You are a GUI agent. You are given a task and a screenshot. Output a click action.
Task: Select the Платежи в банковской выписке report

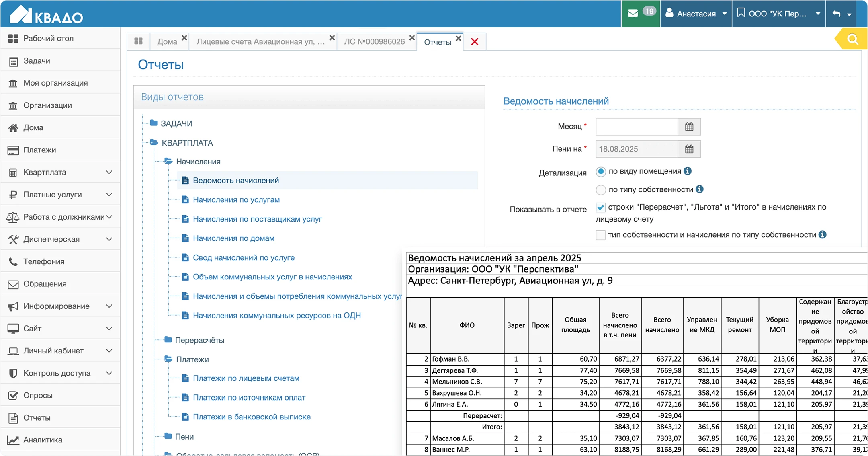[x=252, y=417]
